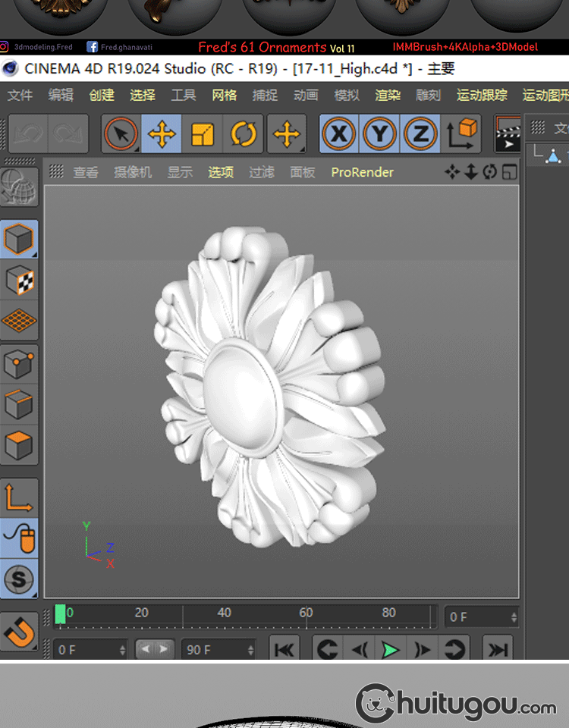Screen dimensions: 569x728
Task: Switch to Model mode cube icon
Action: tap(19, 240)
